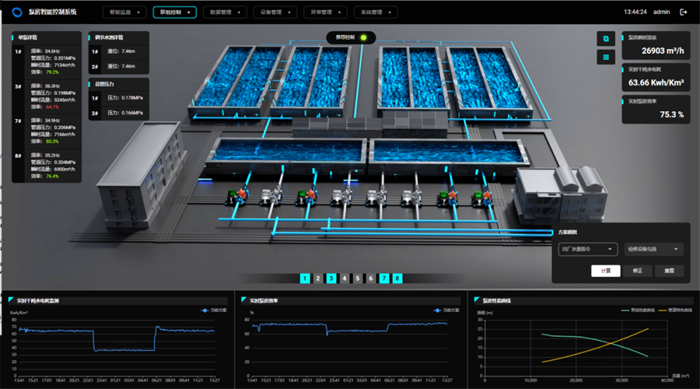Image resolution: width=700 pixels, height=389 pixels.
Task: Click the teal list icon below the squares icon
Action: (x=606, y=57)
